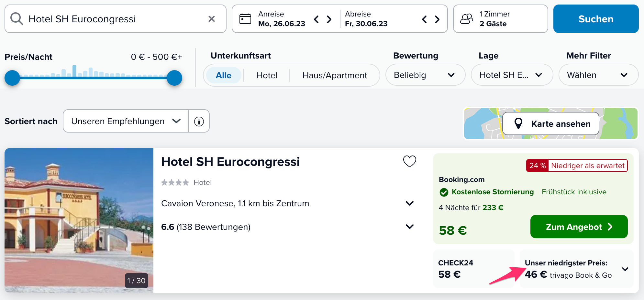Move the Abreise date one day later
Screen dimensions: 644x300
[x=437, y=19]
